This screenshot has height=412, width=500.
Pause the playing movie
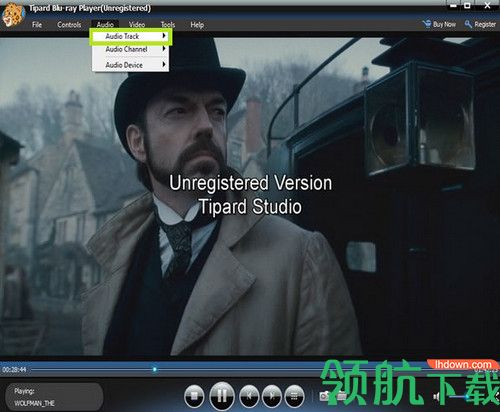[x=222, y=396]
